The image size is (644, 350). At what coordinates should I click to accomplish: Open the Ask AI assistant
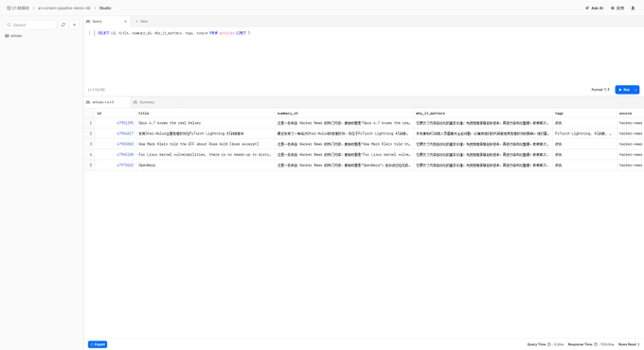point(595,9)
